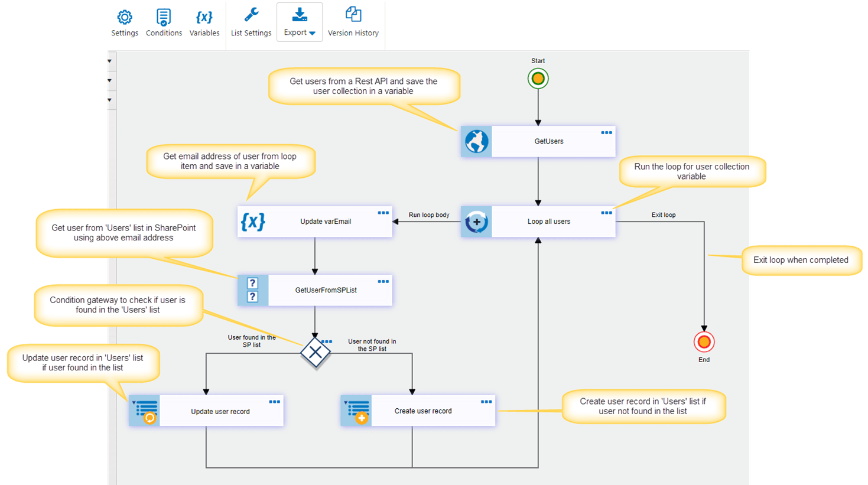The image size is (868, 485).
Task: Click the loop icon on Loop all users
Action: coord(476,221)
